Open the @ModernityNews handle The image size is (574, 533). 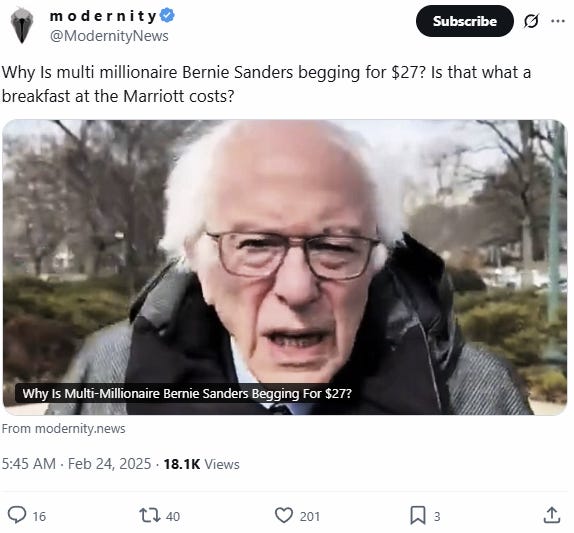pos(109,36)
